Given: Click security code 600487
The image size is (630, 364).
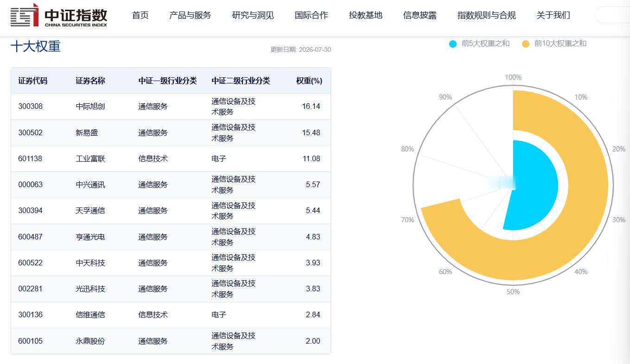Looking at the screenshot, I should click(x=31, y=237).
